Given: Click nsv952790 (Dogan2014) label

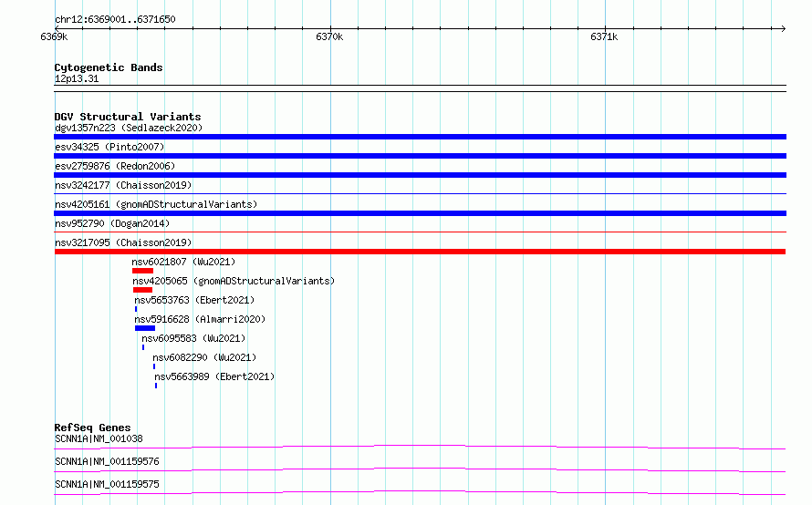Looking at the screenshot, I should click(112, 223).
